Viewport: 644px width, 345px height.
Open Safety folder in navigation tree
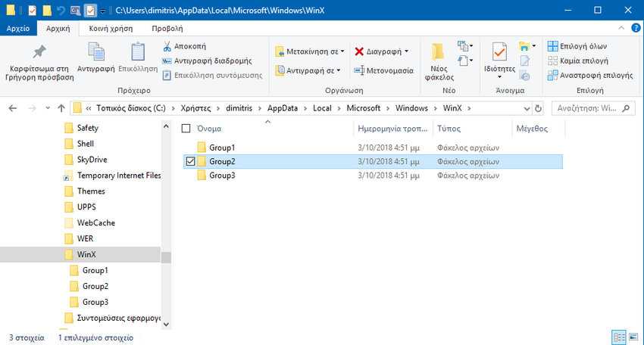[87, 128]
